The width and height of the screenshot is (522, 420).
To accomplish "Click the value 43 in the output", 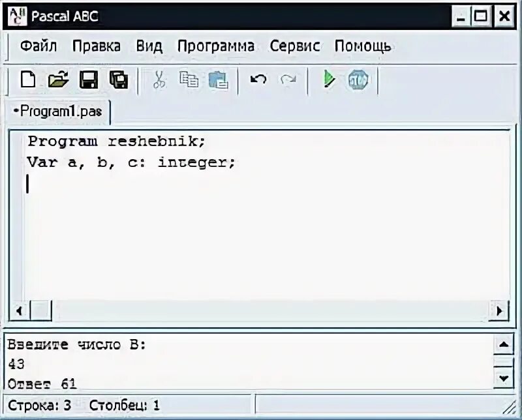I will click(16, 365).
